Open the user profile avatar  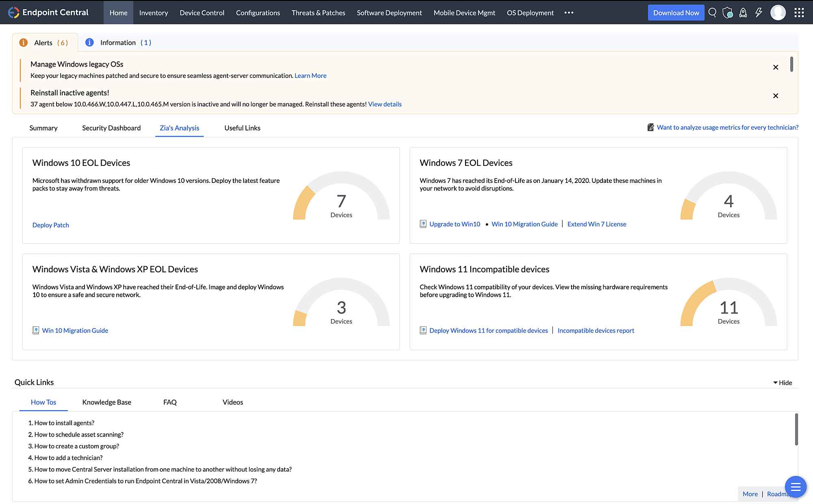tap(778, 13)
